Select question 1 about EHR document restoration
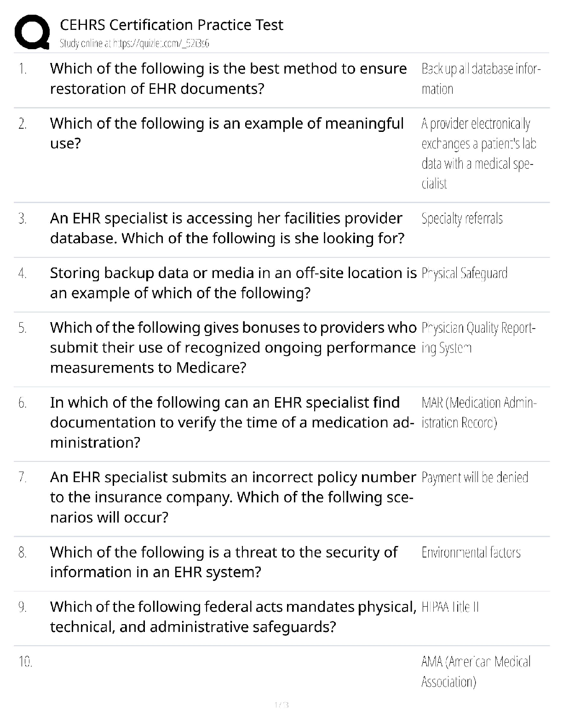This screenshot has height=728, width=563. (x=228, y=79)
